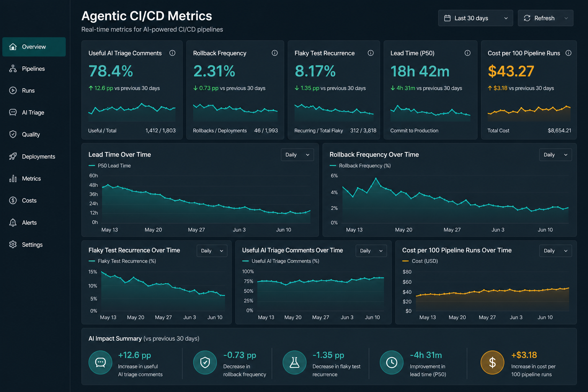This screenshot has height=392, width=588.
Task: Click the Quality shield icon
Action: click(13, 134)
